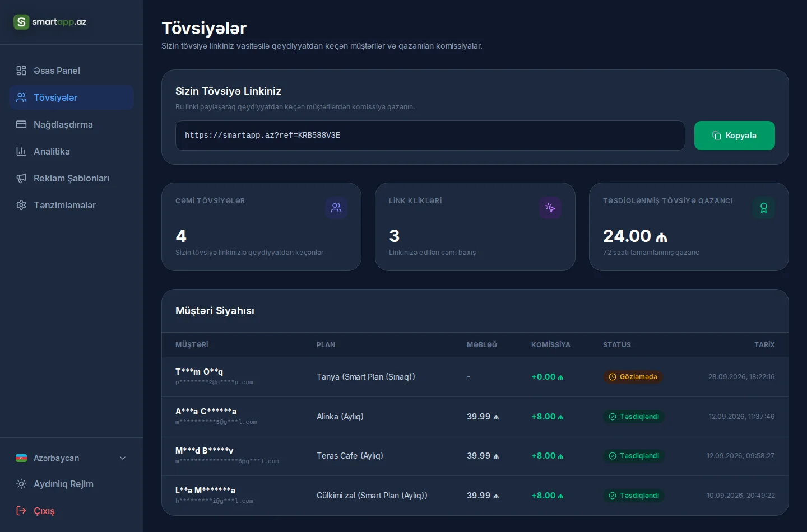Click the checkmark icon in Alinka row status
Screen dimensions: 807x532
613,417
